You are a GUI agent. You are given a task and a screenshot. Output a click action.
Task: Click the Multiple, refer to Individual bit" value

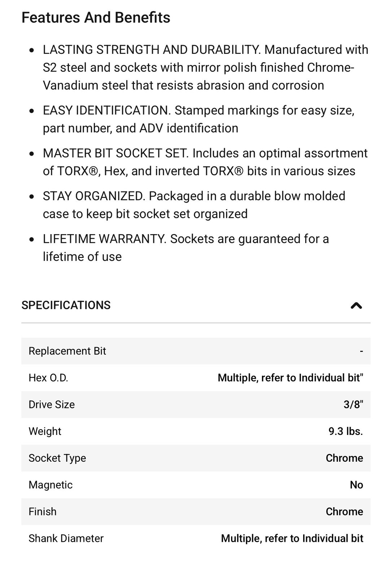291,378
